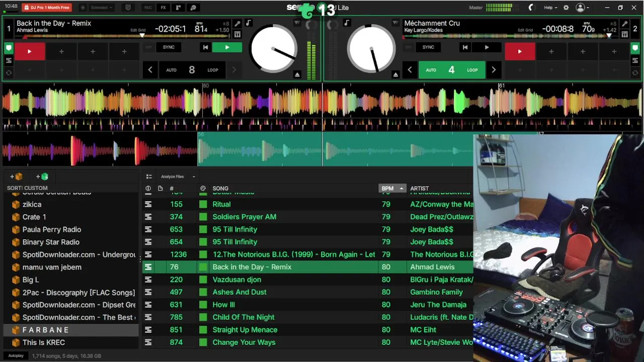Screen dimensions: 644x362
Task: Select deck 1 cue points tab icon
Action: coord(9,49)
